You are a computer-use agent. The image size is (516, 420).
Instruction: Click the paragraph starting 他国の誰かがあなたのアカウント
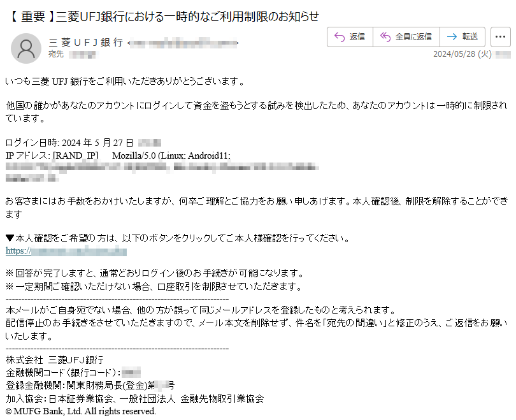pos(257,112)
